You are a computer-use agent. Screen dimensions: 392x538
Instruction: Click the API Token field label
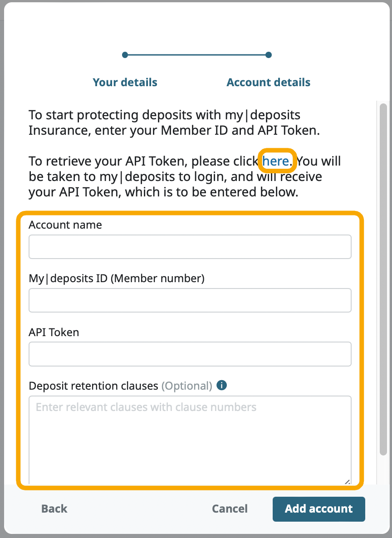(54, 332)
